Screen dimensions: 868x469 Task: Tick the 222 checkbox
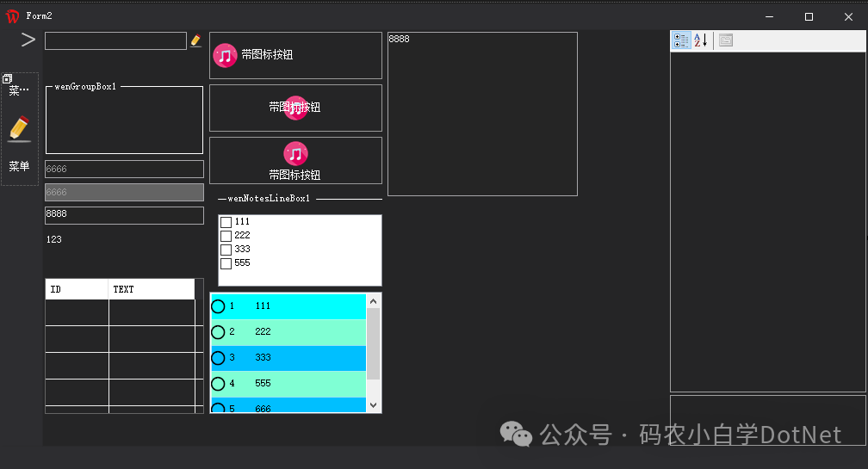coord(226,236)
